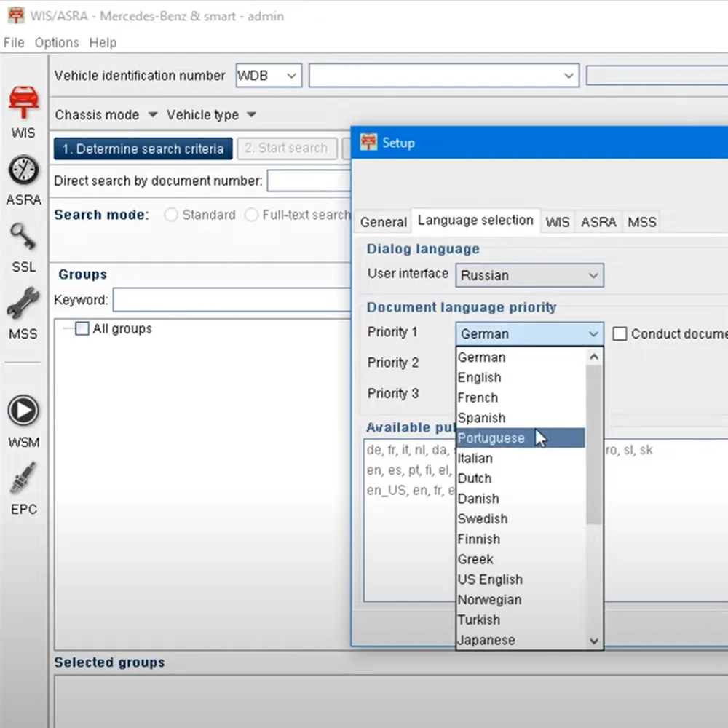Screen dimensions: 728x728
Task: Click the language list scroll up arrow
Action: pos(593,357)
